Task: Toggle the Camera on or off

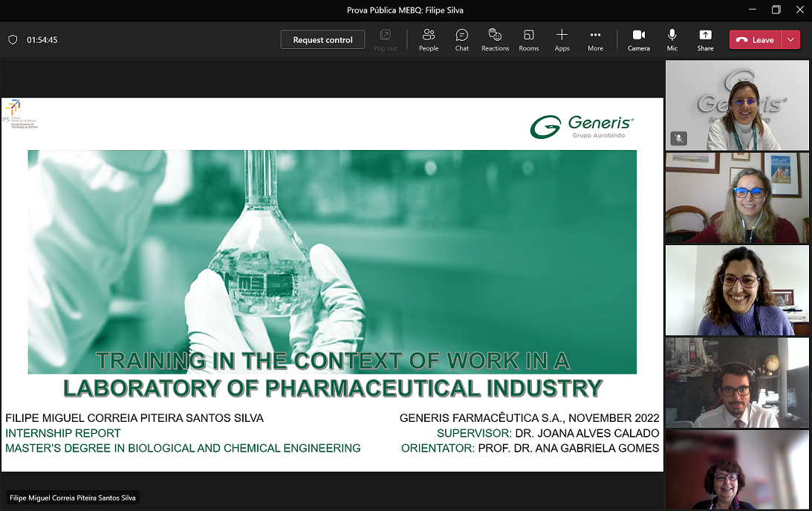Action: [x=638, y=39]
